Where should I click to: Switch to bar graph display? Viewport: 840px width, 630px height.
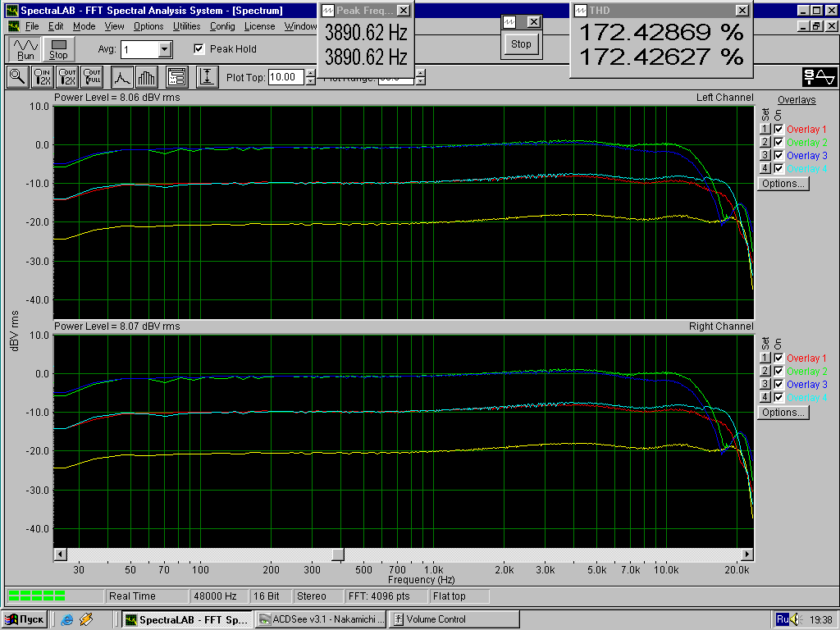click(146, 77)
